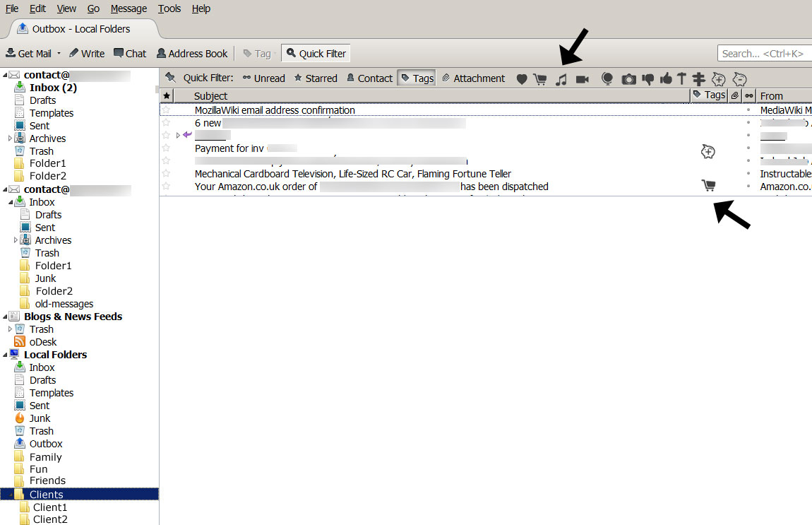Open the Get Mail dropdown arrow
Screen dimensions: 812x525
pos(59,54)
